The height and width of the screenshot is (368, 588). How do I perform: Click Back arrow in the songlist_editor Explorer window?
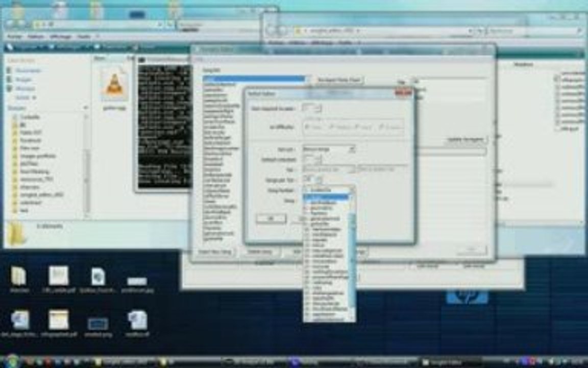click(272, 31)
